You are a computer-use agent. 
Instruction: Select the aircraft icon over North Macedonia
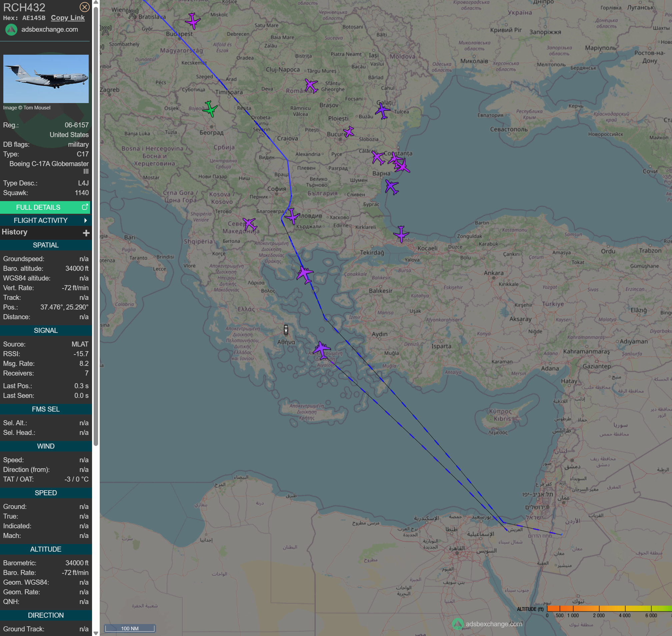[x=250, y=224]
